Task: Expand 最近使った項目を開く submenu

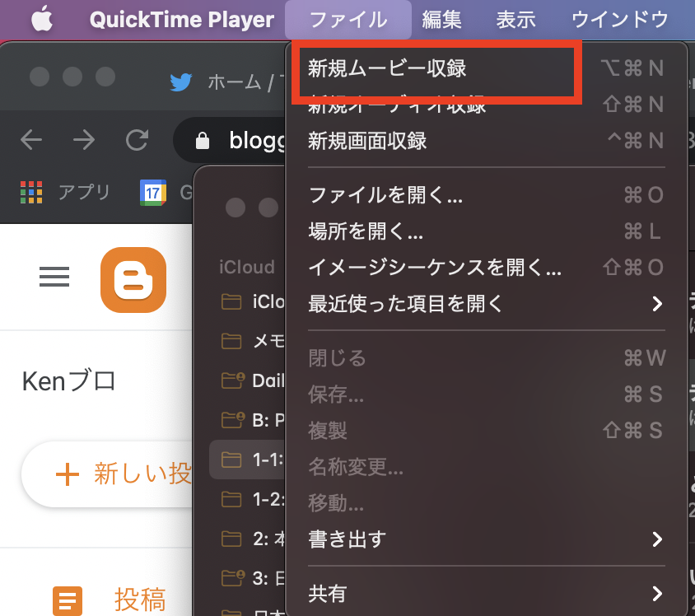Action: 486,304
